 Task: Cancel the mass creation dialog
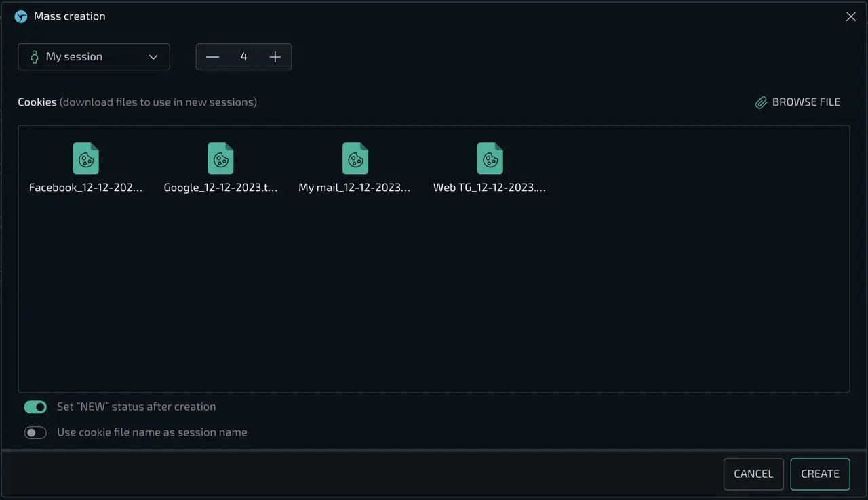click(753, 474)
